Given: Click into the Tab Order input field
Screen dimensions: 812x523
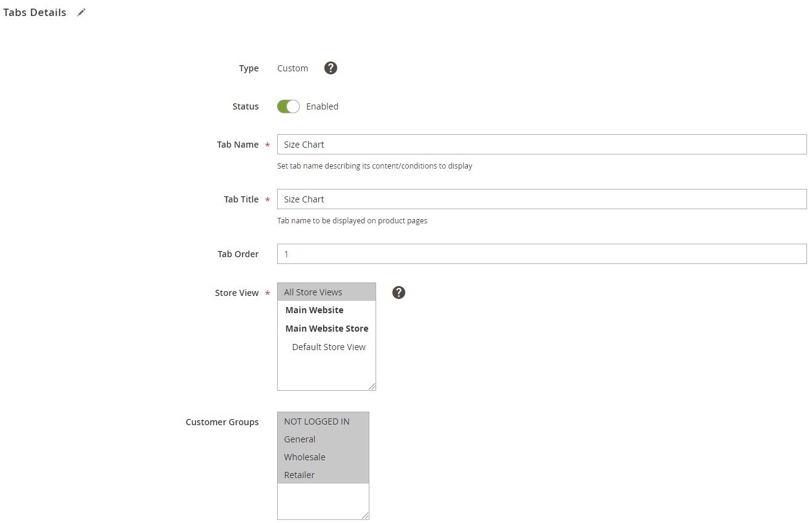Looking at the screenshot, I should pos(542,254).
